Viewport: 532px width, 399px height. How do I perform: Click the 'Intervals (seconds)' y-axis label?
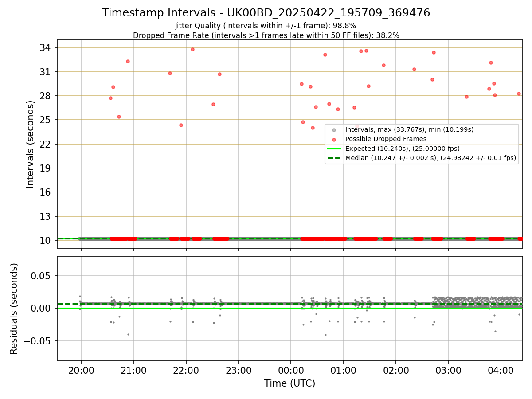(30, 144)
